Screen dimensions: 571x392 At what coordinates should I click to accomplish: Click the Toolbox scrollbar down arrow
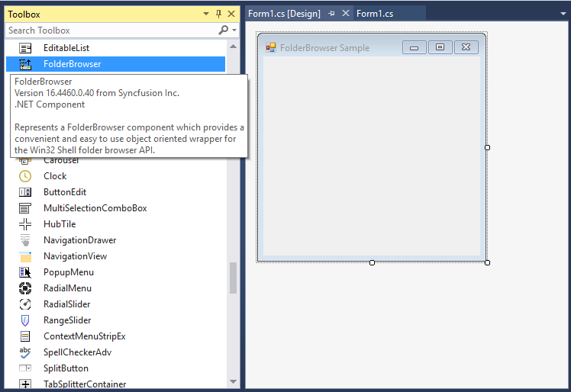[x=234, y=381]
